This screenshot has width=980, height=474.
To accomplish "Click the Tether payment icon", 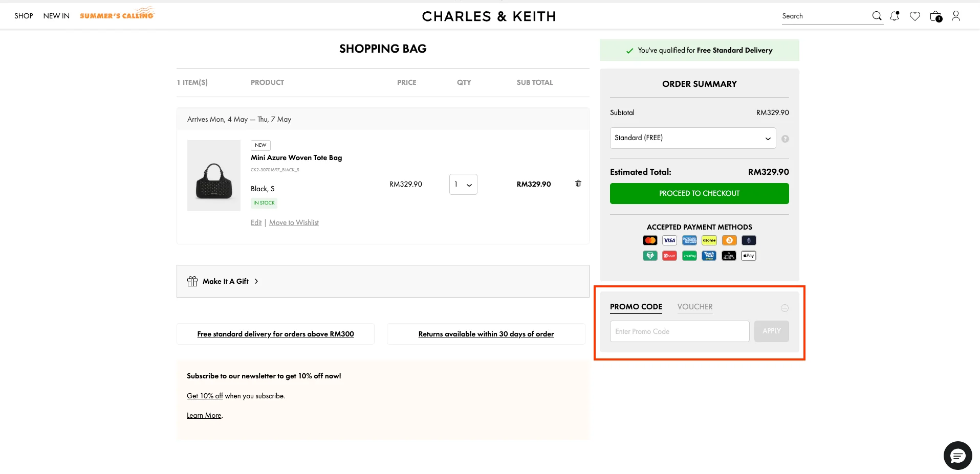I will 650,256.
